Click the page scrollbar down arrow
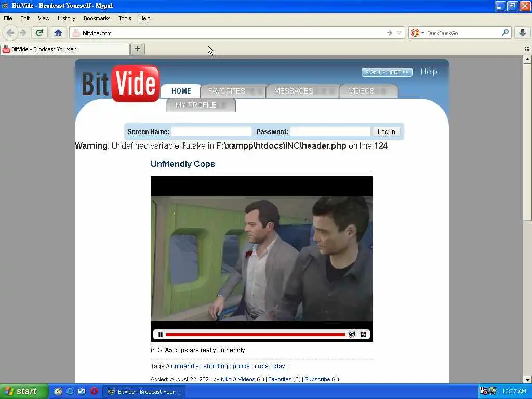This screenshot has width=532, height=399. point(527,379)
